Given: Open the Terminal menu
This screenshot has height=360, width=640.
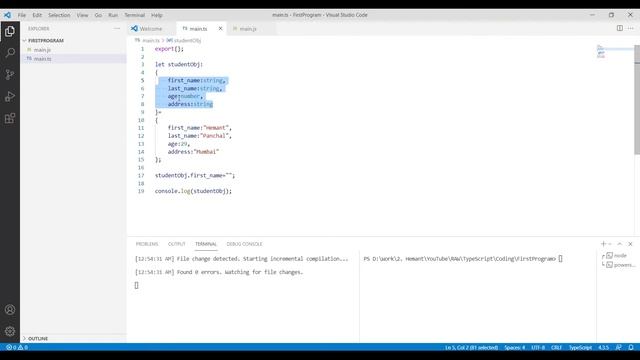Looking at the screenshot, I should pos(135,15).
